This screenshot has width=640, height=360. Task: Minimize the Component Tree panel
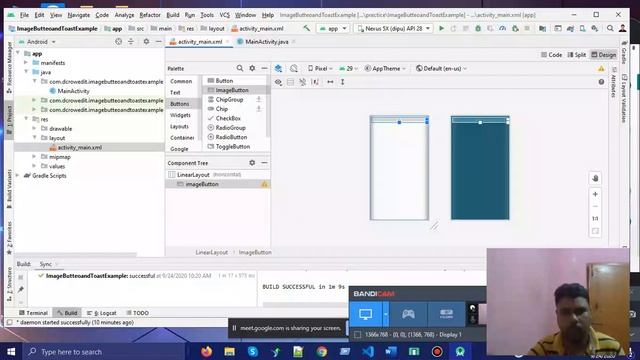coord(264,162)
